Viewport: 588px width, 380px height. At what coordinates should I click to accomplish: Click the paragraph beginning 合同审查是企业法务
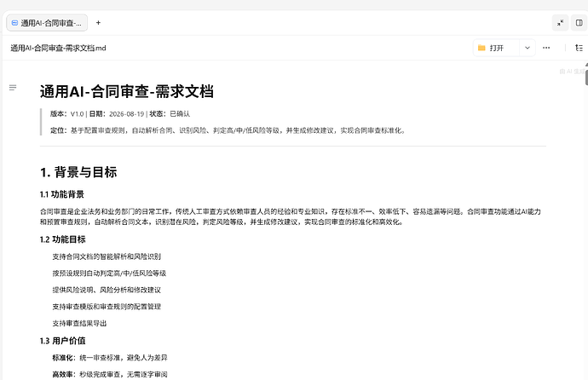(291, 217)
